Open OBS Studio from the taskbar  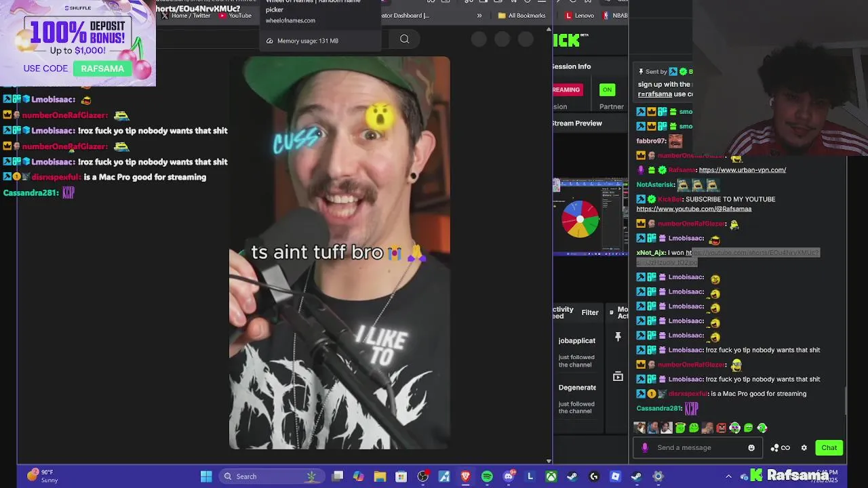pyautogui.click(x=422, y=476)
